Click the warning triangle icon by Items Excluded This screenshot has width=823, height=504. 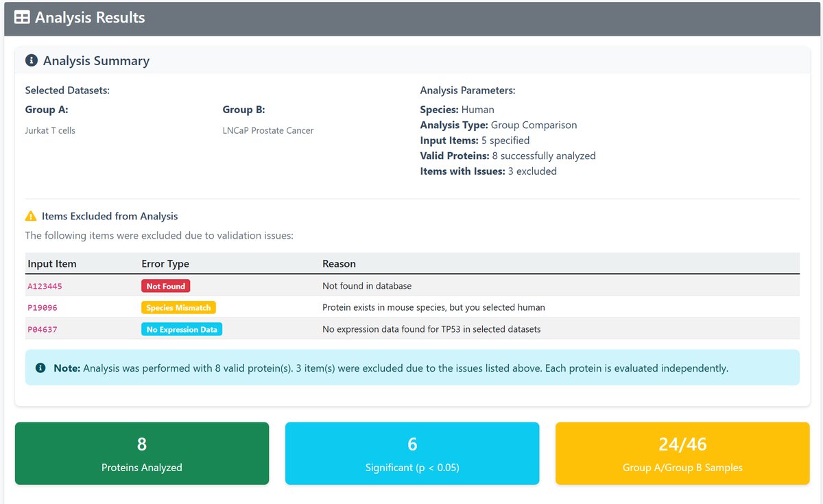(x=31, y=216)
